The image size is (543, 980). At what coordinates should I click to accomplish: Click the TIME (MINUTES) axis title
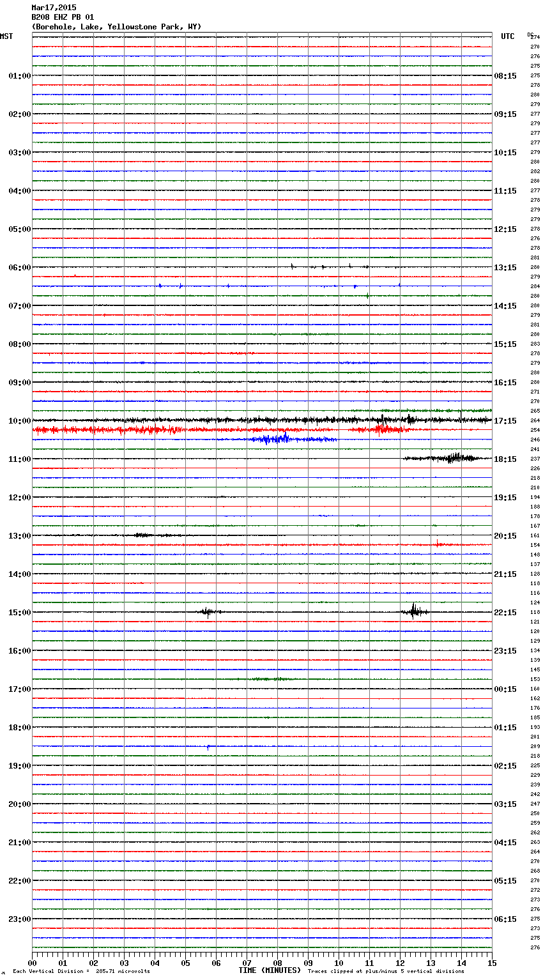tap(270, 970)
